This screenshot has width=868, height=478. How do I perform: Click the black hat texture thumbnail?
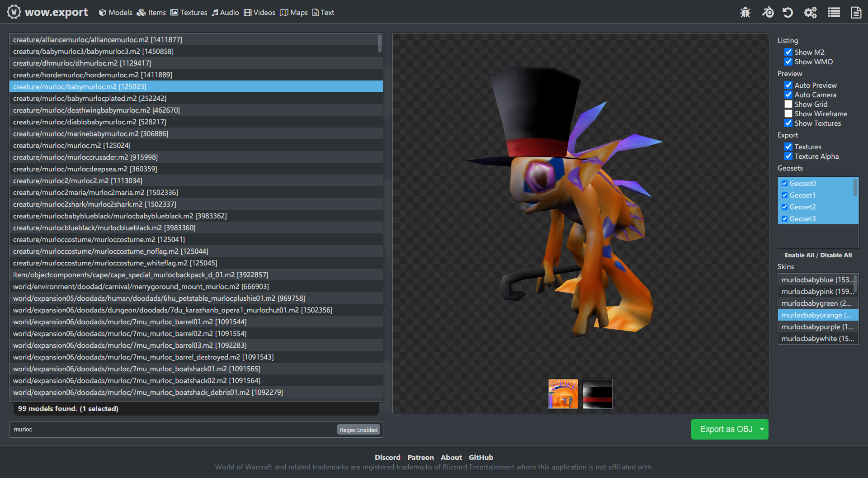click(x=597, y=394)
